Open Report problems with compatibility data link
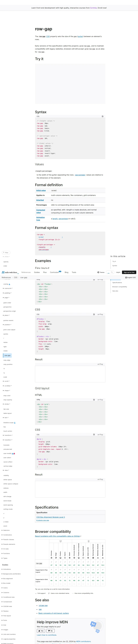This screenshot has height=644, width=138. pyautogui.click(x=57, y=536)
